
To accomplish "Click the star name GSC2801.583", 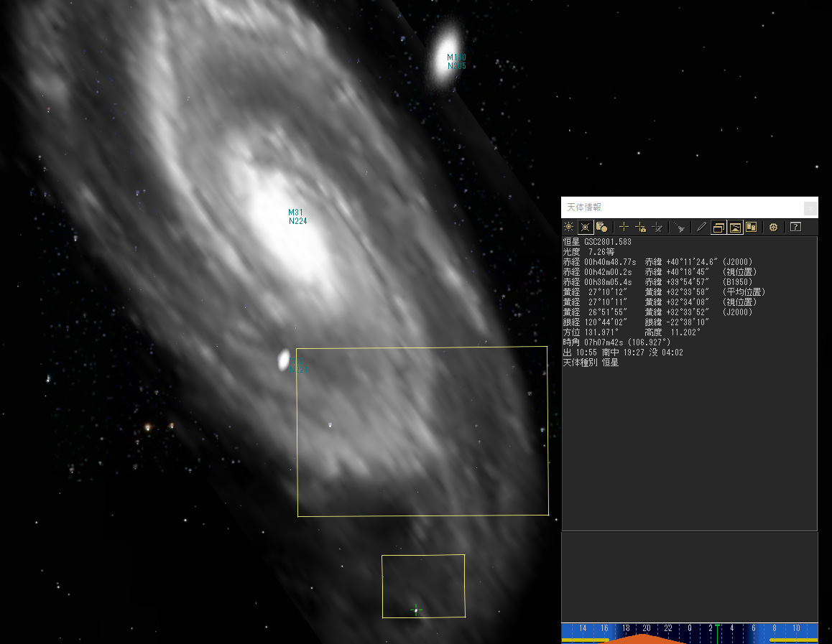I will coord(608,242).
